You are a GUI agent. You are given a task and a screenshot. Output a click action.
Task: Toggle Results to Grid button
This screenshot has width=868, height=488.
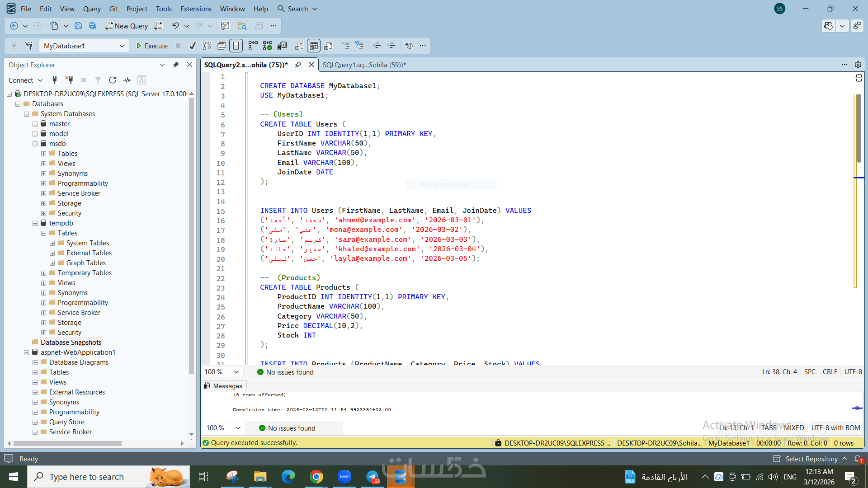[x=314, y=46]
